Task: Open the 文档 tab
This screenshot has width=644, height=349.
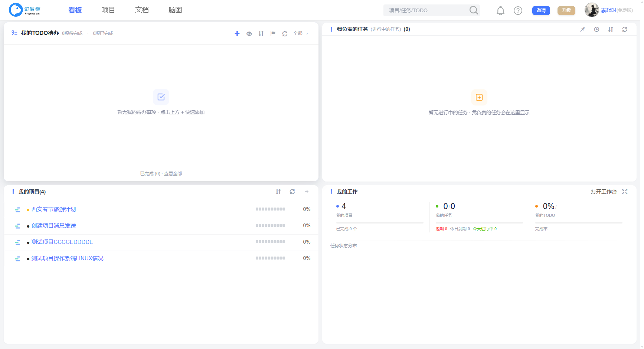Action: (x=142, y=10)
